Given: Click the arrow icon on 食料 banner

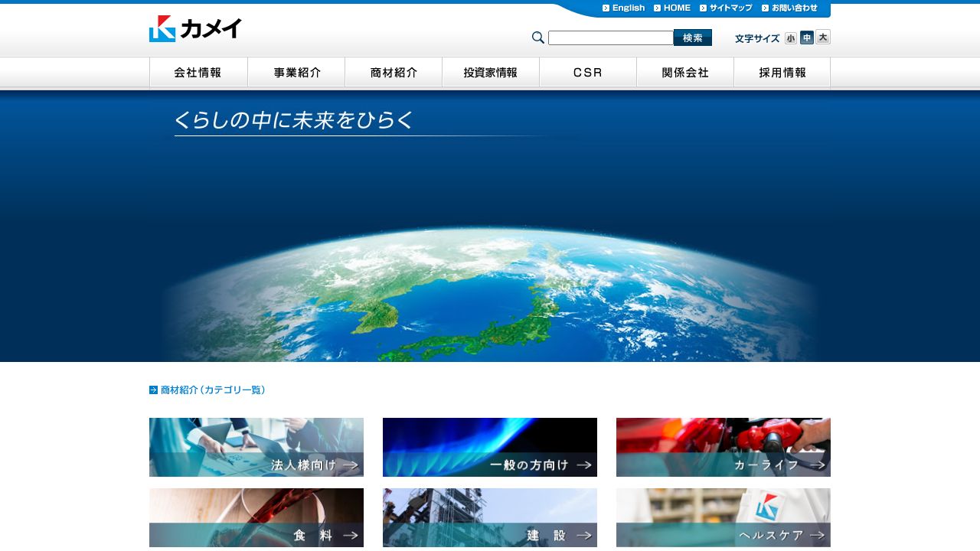Looking at the screenshot, I should click(351, 535).
